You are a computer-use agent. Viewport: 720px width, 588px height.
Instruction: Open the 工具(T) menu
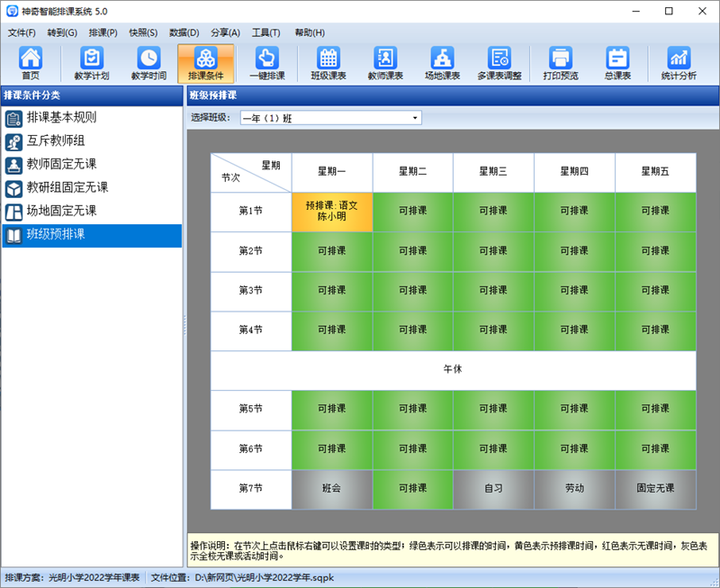pyautogui.click(x=265, y=32)
